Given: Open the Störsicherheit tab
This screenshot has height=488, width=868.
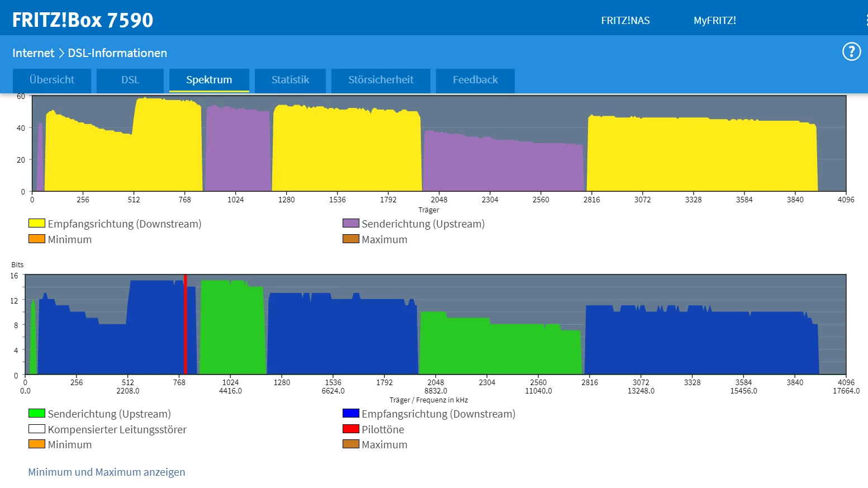Looking at the screenshot, I should tap(381, 80).
